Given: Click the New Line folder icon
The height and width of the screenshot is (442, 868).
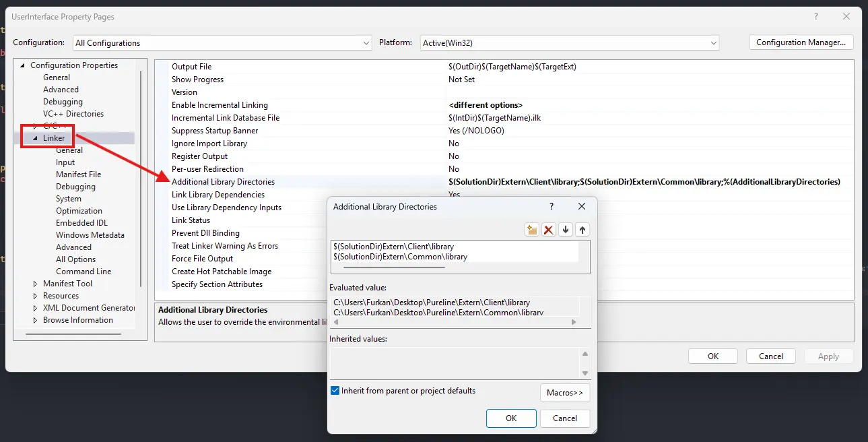Looking at the screenshot, I should click(x=532, y=230).
